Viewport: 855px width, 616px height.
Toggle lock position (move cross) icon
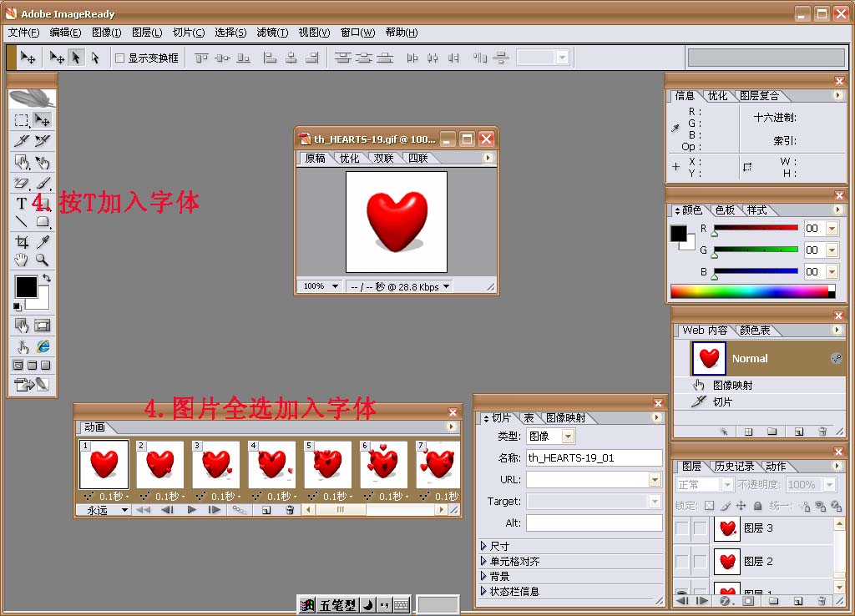741,506
